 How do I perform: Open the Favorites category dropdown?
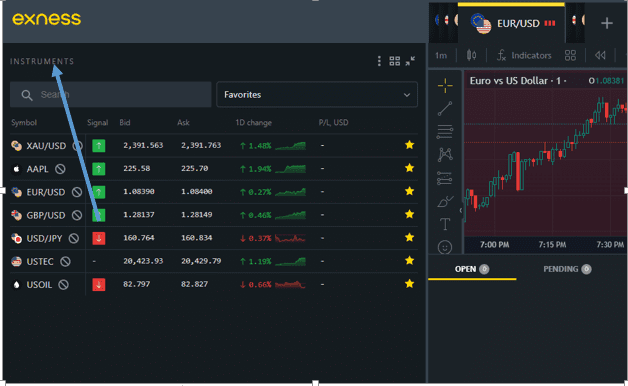tap(317, 94)
